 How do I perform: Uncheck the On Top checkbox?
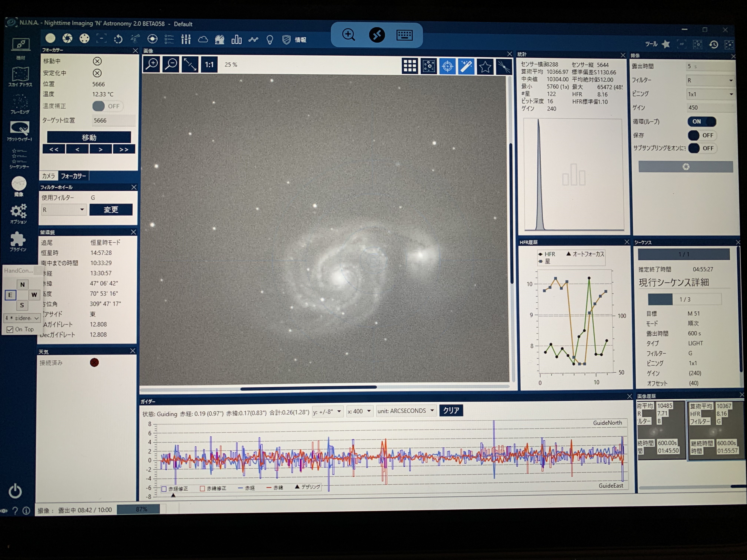[10, 329]
